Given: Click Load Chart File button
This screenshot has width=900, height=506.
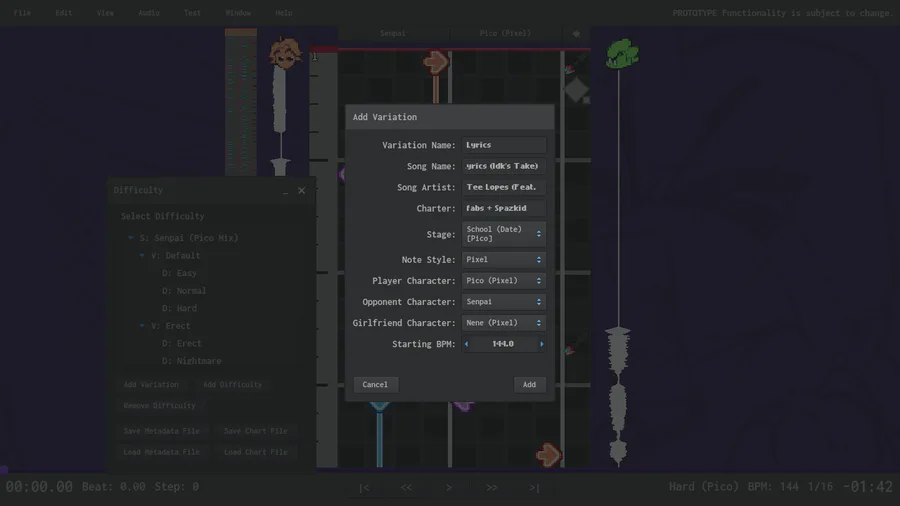Looking at the screenshot, I should (255, 452).
